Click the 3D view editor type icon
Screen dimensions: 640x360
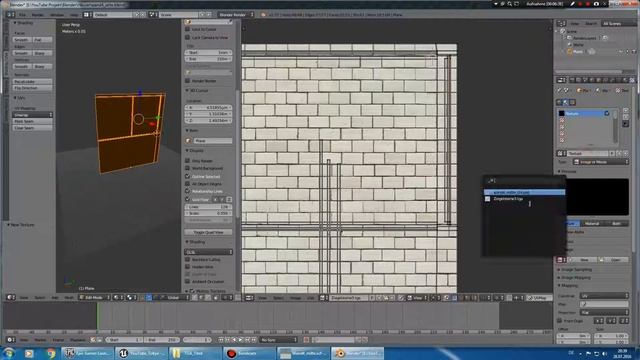pos(10,298)
